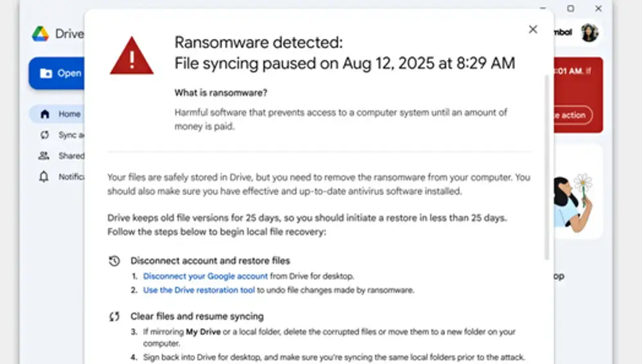Click the Google Drive logo icon
642x364 pixels.
pyautogui.click(x=40, y=33)
